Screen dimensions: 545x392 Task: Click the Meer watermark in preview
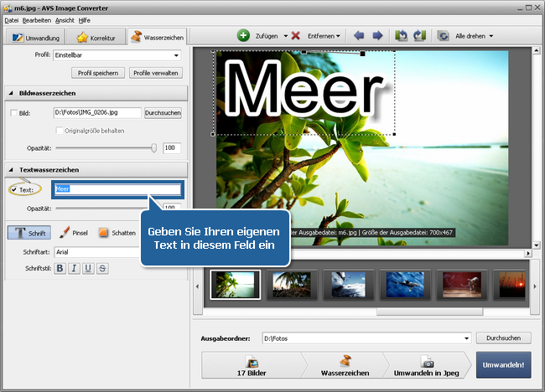pos(304,92)
